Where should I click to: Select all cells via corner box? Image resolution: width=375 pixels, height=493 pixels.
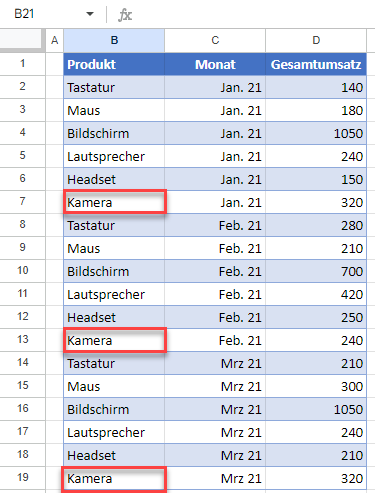tap(22, 40)
